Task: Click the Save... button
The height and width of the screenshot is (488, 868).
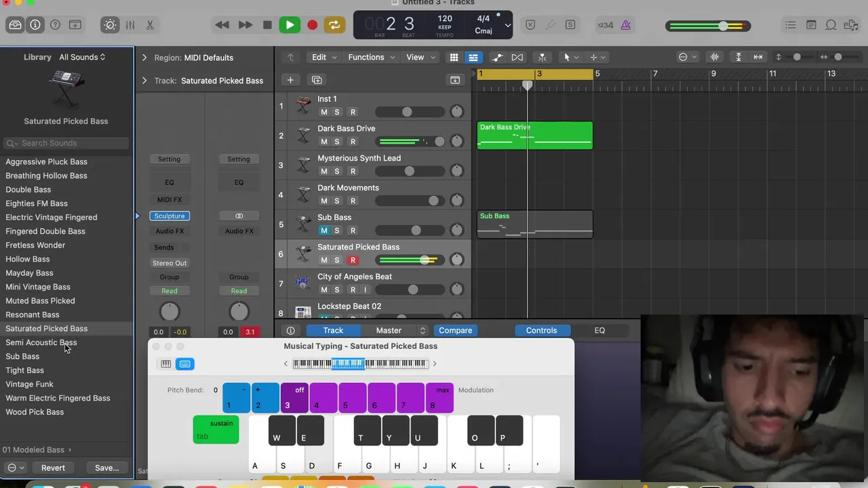Action: [106, 468]
